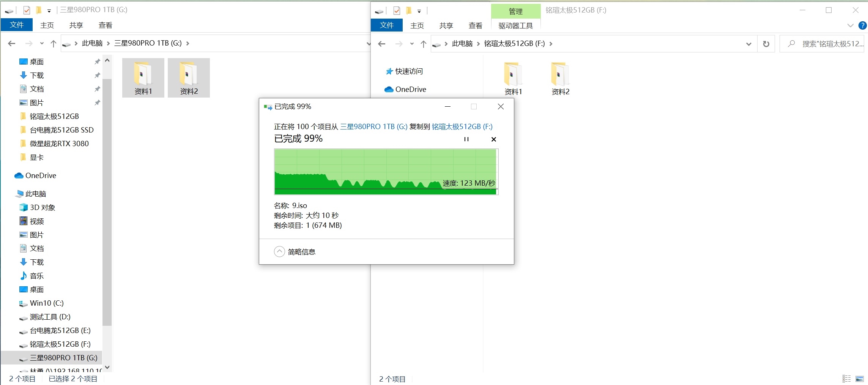The width and height of the screenshot is (868, 385).
Task: Open recent locations dropdown in left window
Action: coord(42,43)
